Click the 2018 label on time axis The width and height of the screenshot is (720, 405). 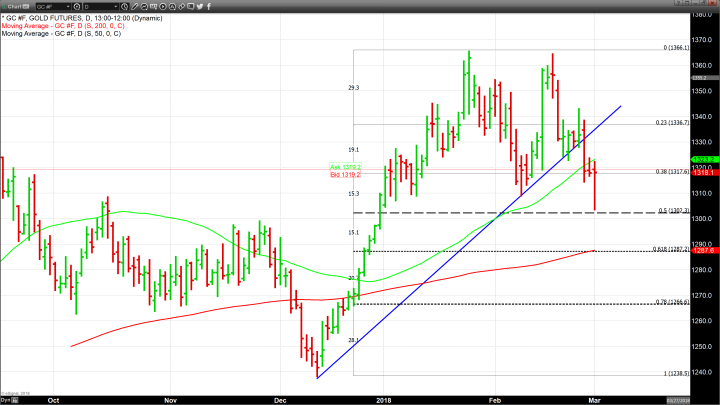383,400
